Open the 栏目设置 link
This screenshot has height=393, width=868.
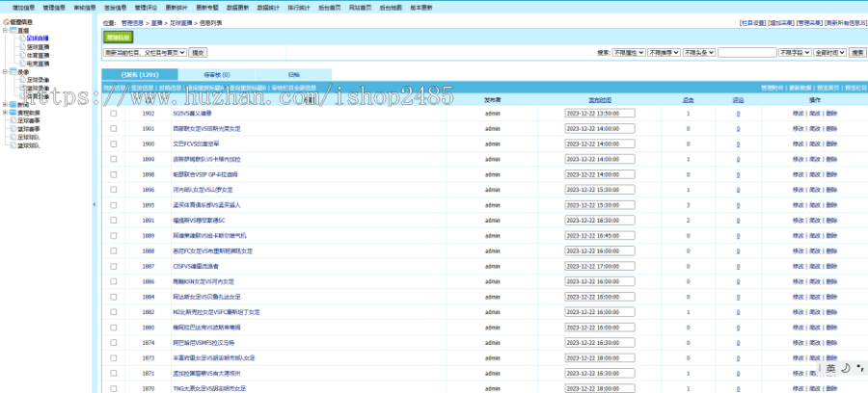point(753,23)
